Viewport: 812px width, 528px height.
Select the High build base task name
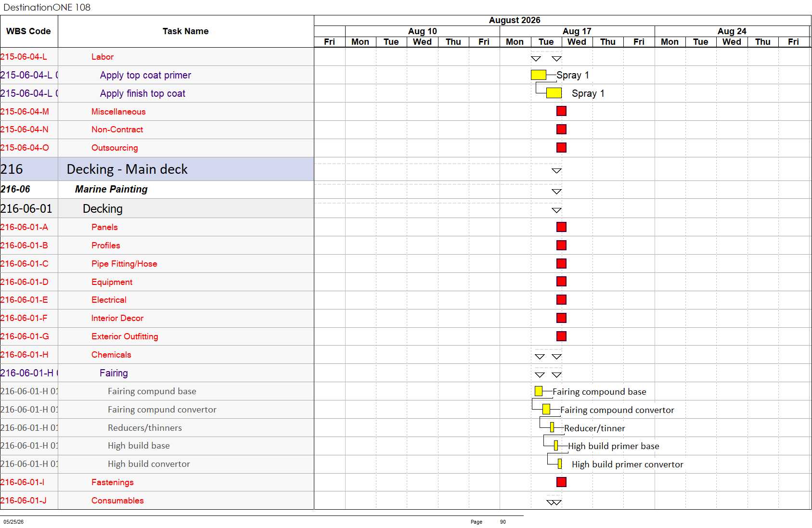139,446
